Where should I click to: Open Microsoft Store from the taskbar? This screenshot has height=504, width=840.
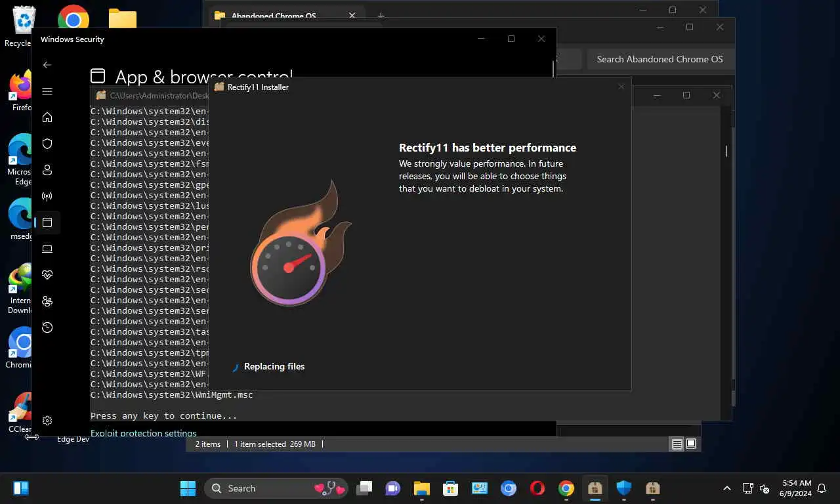(450, 488)
